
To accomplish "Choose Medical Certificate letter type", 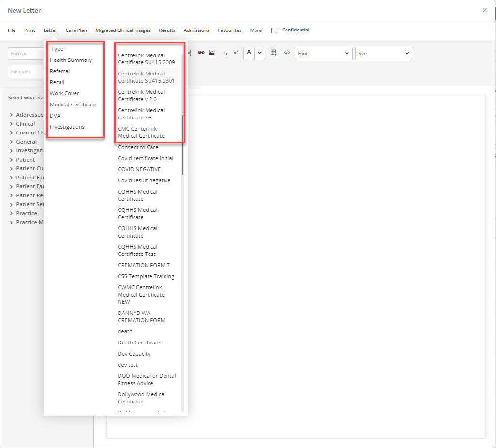I will coord(73,105).
